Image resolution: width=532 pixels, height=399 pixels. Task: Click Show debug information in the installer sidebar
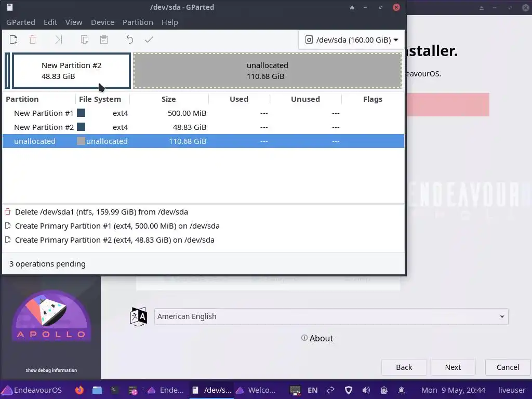coord(51,370)
